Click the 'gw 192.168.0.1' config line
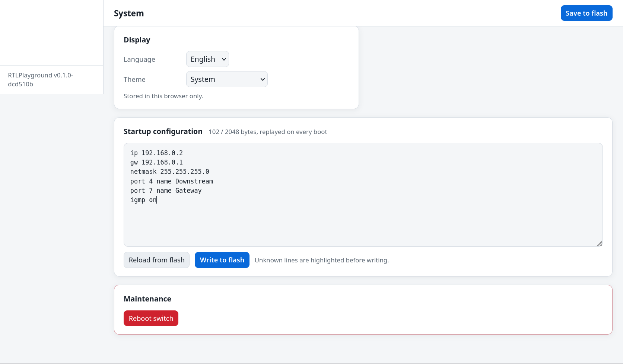Image resolution: width=623 pixels, height=364 pixels. tap(156, 162)
